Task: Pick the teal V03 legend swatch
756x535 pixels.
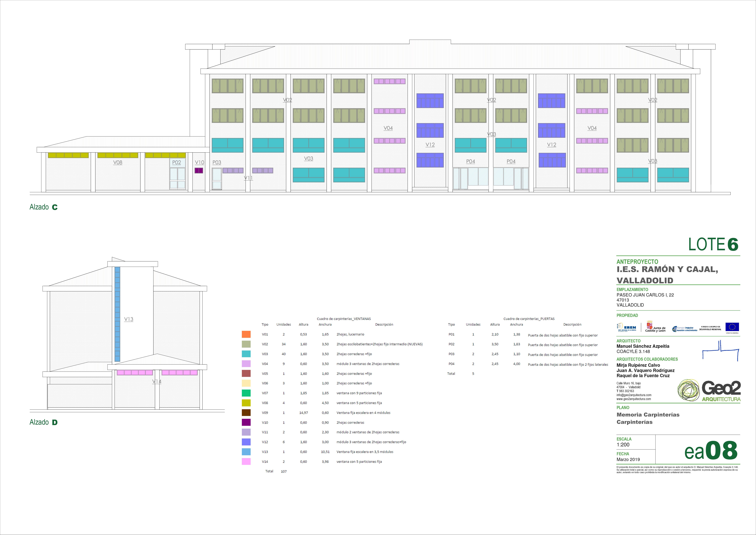Action: 246,354
